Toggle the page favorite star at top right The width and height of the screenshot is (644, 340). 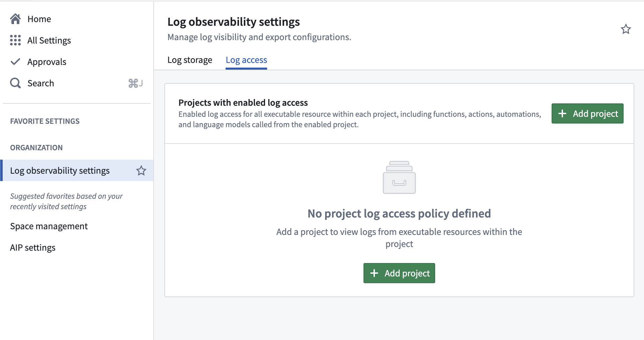[626, 29]
